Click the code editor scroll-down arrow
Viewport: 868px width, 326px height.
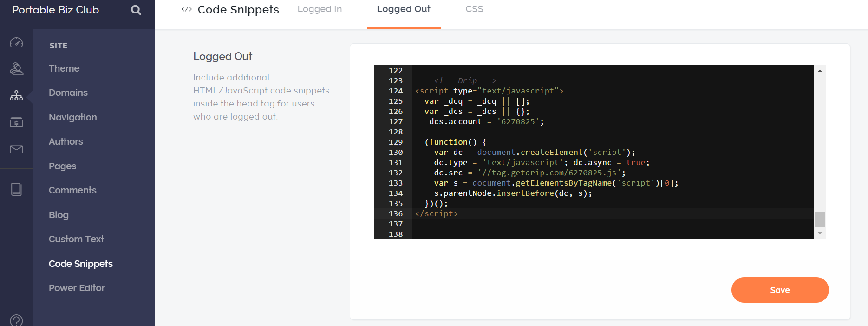[x=820, y=233]
